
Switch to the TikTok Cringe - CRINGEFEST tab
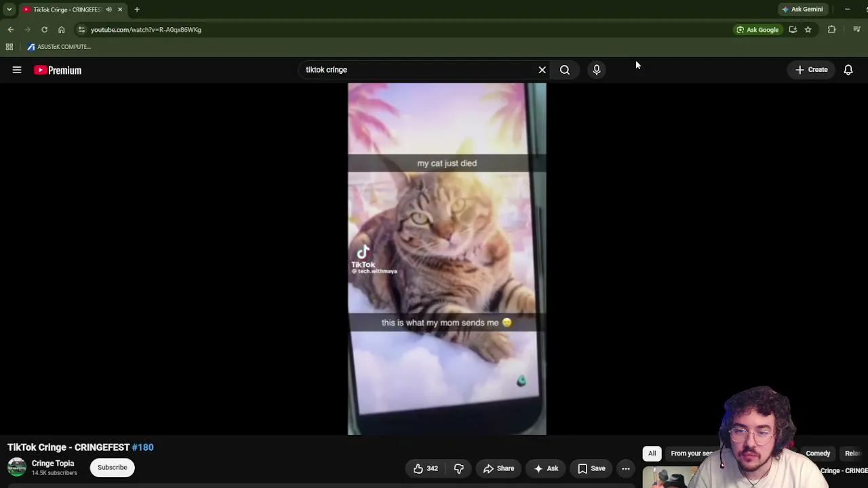[73, 9]
